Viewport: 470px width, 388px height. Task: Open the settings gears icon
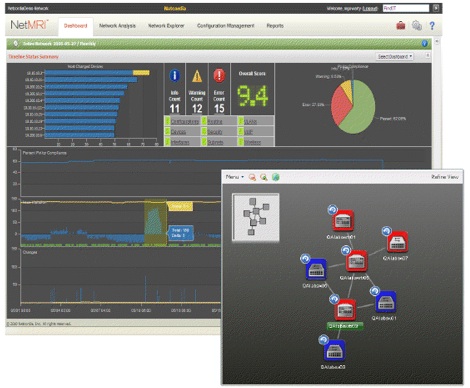[417, 25]
